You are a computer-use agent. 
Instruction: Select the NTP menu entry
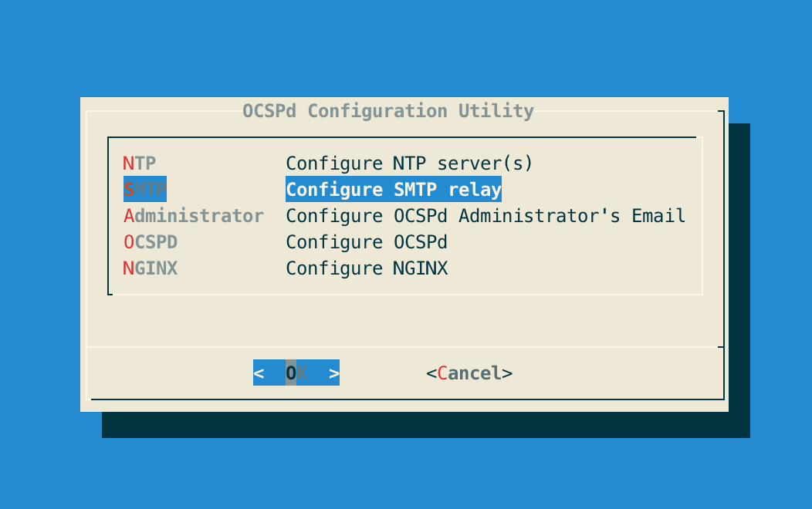139,163
